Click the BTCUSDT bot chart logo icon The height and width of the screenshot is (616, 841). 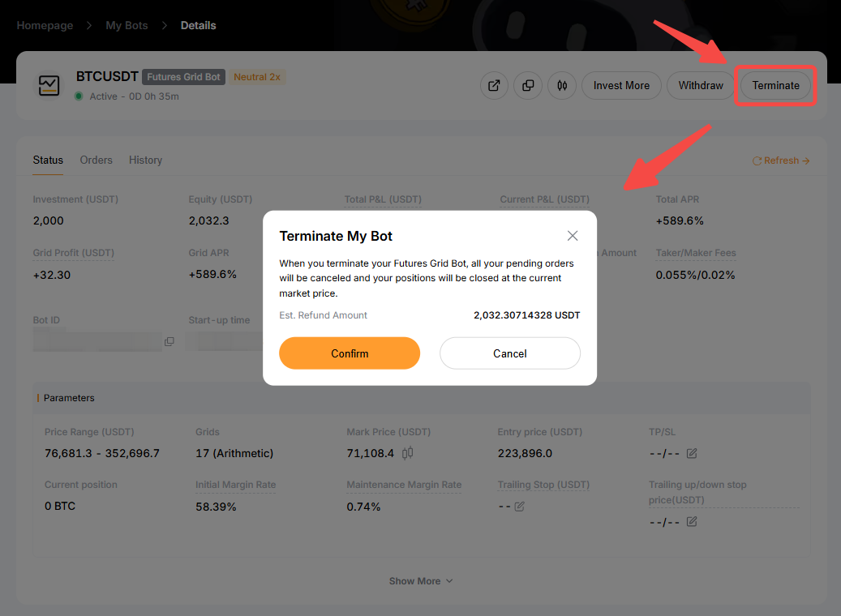(x=49, y=85)
